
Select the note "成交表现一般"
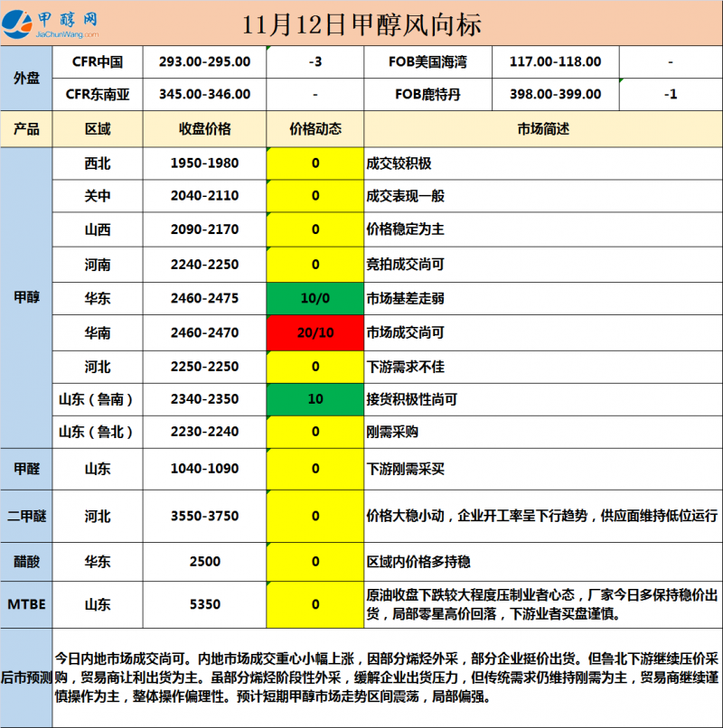[x=405, y=196]
